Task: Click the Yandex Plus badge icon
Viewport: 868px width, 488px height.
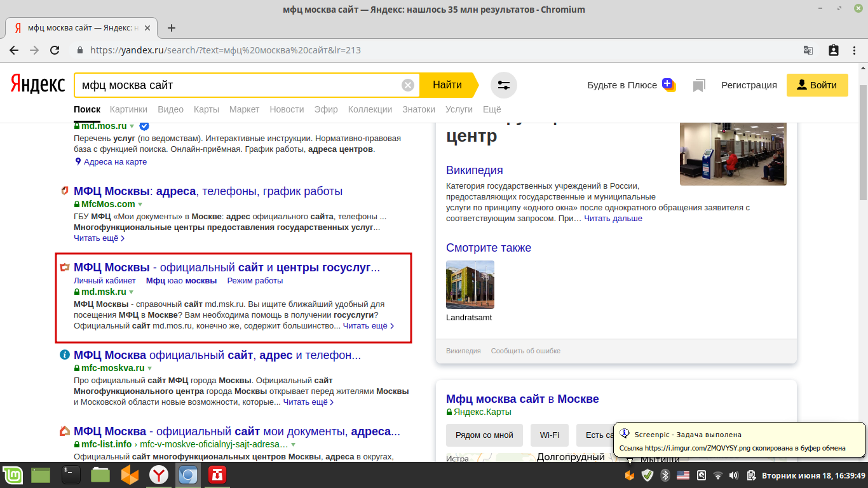Action: tap(668, 85)
